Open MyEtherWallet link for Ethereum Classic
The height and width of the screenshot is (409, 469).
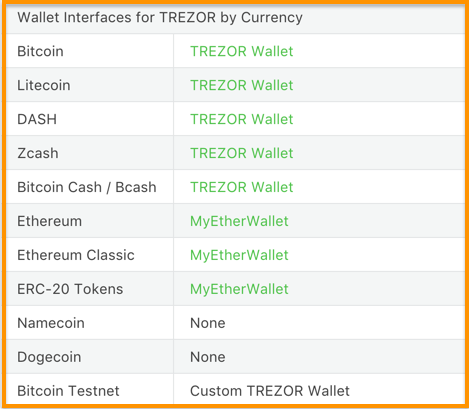point(239,256)
